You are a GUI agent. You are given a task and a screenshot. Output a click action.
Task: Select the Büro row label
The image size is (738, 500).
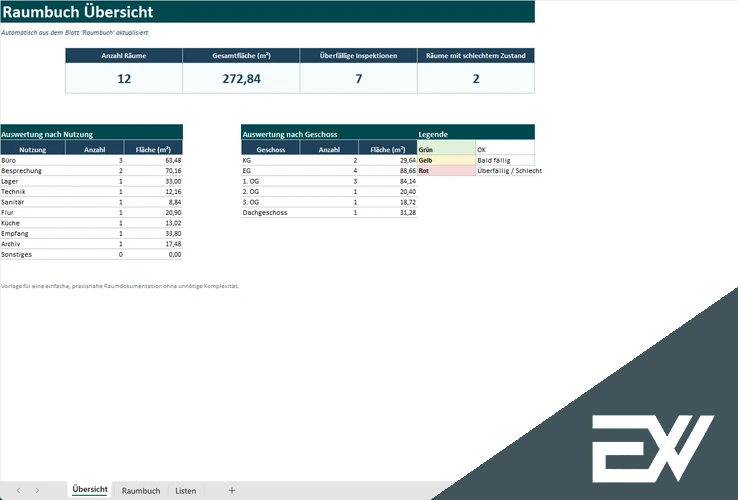coord(32,160)
